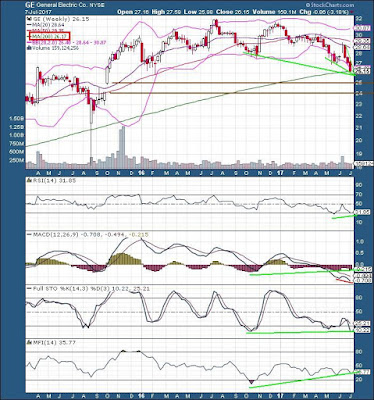The height and width of the screenshot is (400, 374).
Task: Select the 250M volume axis label
Action: tap(18, 161)
